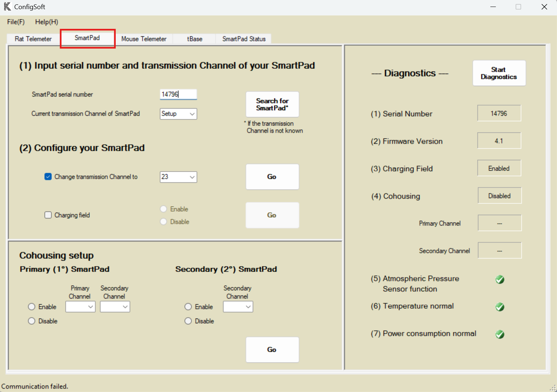Screen dimensions: 557x392
Task: Open the SmartPad Status tab
Action: coord(244,39)
